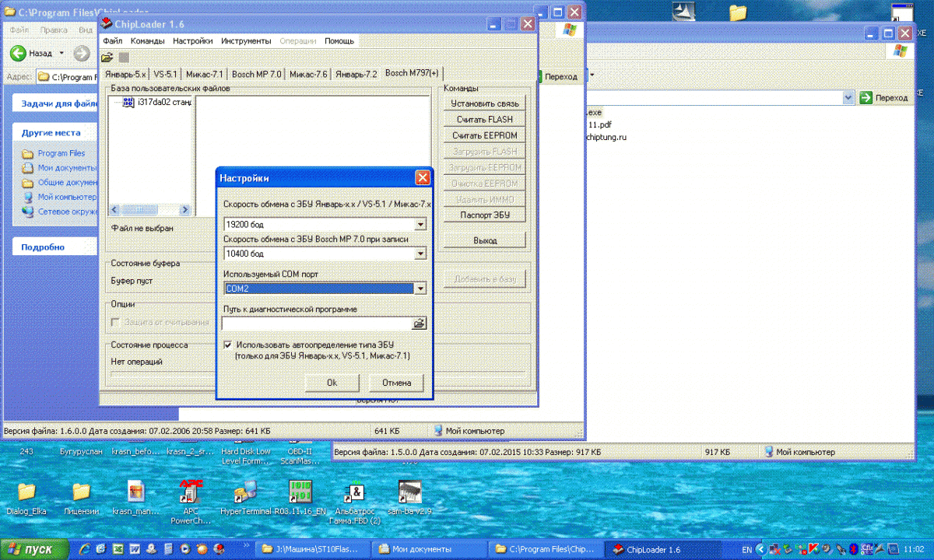Click the diagnostic program path input field

point(317,324)
